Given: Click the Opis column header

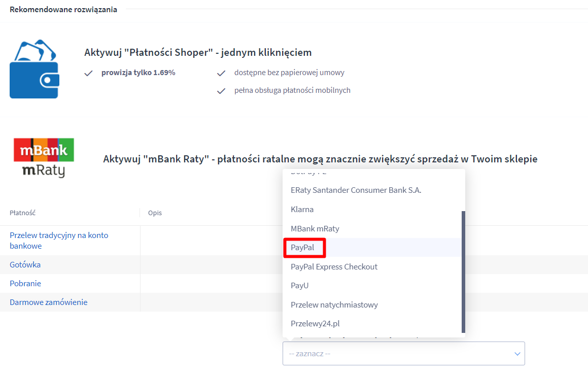Looking at the screenshot, I should (x=155, y=213).
